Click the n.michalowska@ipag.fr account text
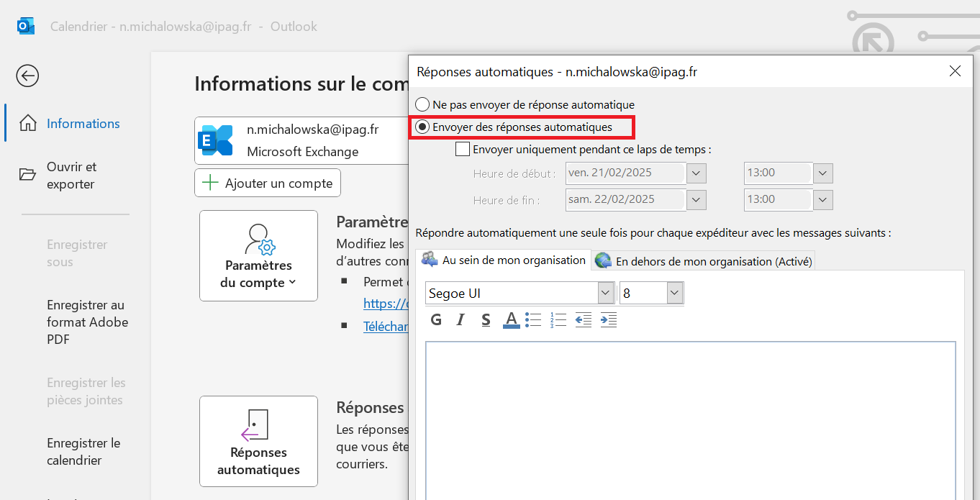This screenshot has height=500, width=980. click(313, 129)
